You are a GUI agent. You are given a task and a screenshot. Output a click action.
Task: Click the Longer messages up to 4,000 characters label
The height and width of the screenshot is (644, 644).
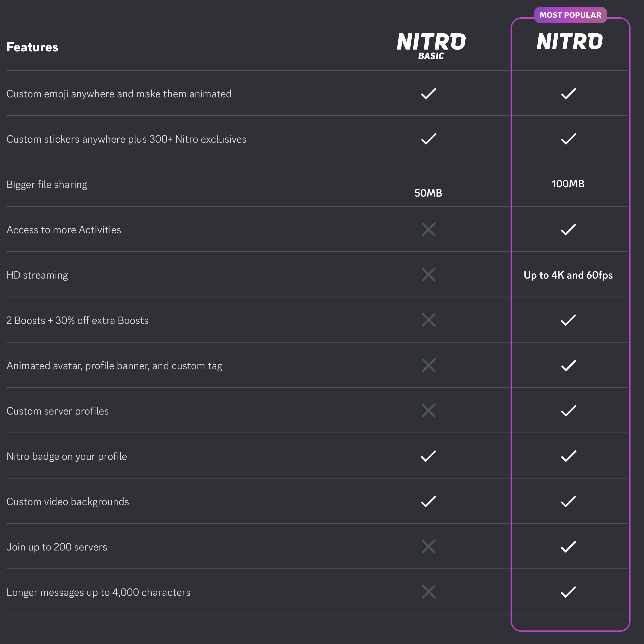pos(98,592)
